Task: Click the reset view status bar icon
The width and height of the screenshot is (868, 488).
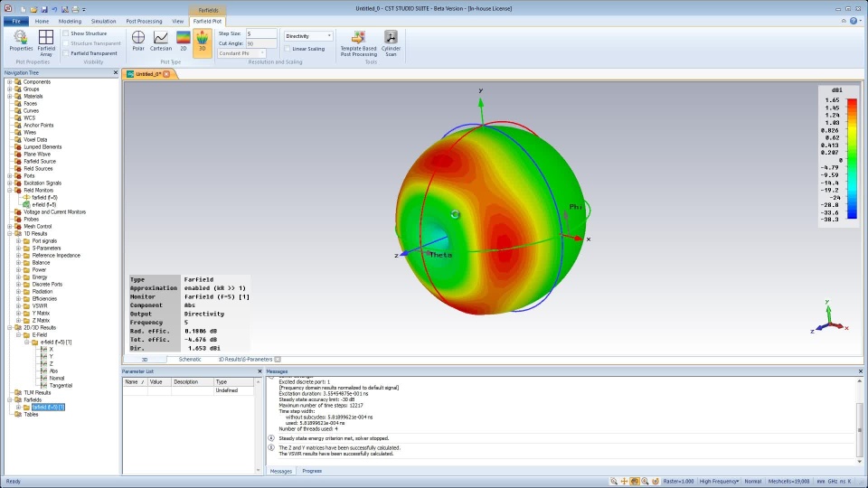Action: [656, 482]
